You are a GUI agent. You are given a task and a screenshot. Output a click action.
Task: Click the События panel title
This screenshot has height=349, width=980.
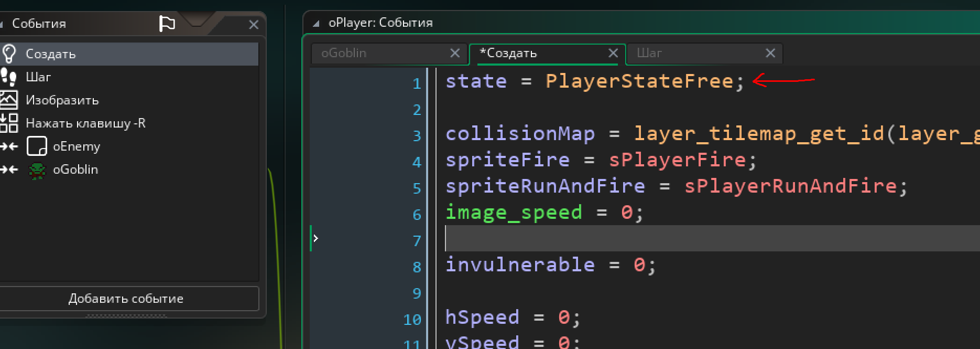pyautogui.click(x=39, y=24)
